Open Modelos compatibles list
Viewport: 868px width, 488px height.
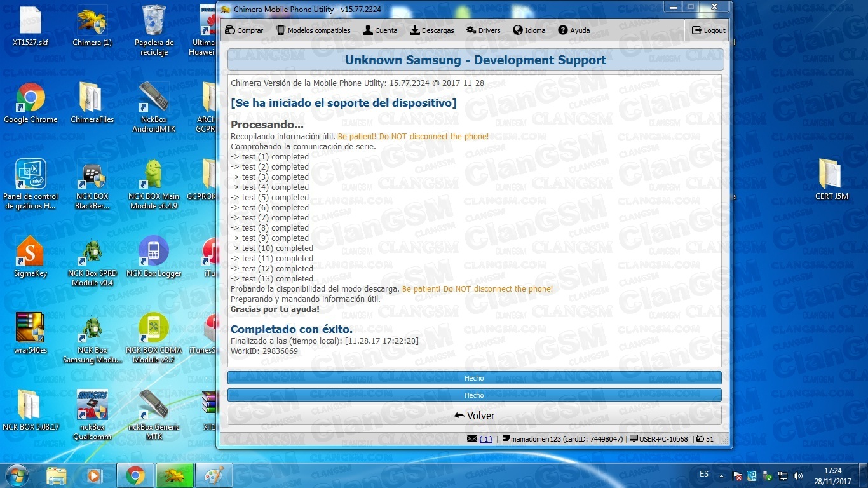[313, 30]
